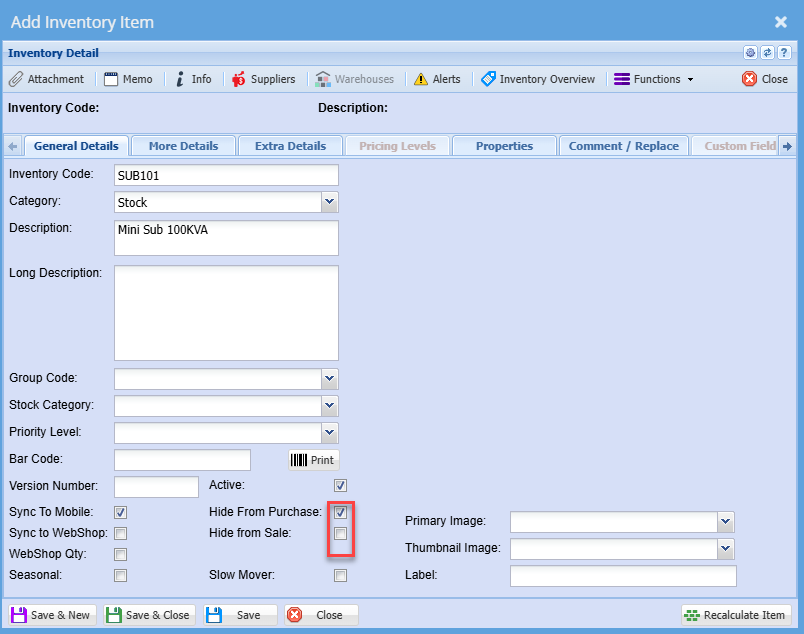This screenshot has height=634, width=804.
Task: Click the Save & Close button
Action: click(148, 615)
